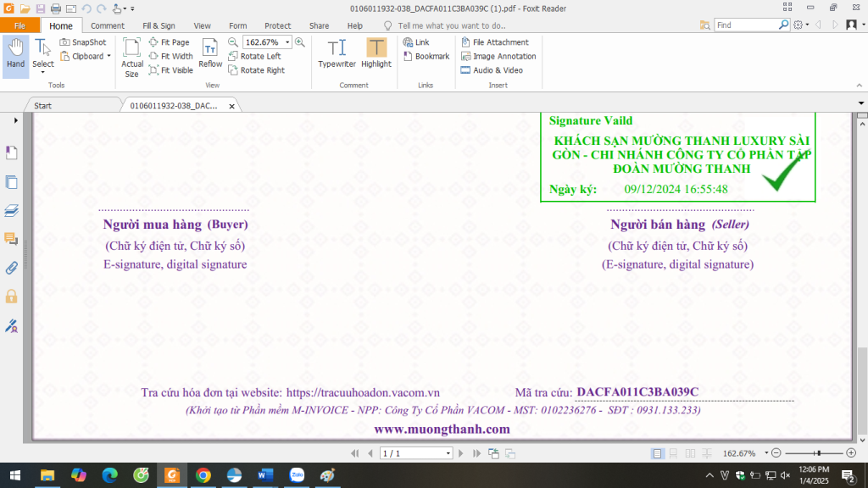Go to the next page
868x488 pixels.
(460, 453)
